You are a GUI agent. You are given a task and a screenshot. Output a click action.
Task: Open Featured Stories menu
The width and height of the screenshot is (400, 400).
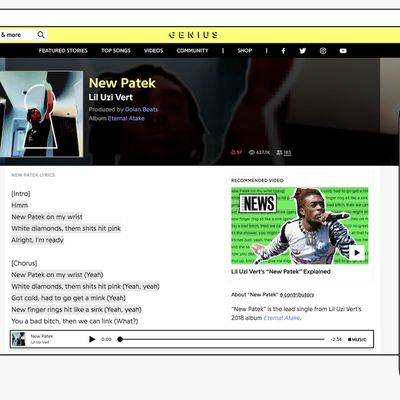[63, 51]
